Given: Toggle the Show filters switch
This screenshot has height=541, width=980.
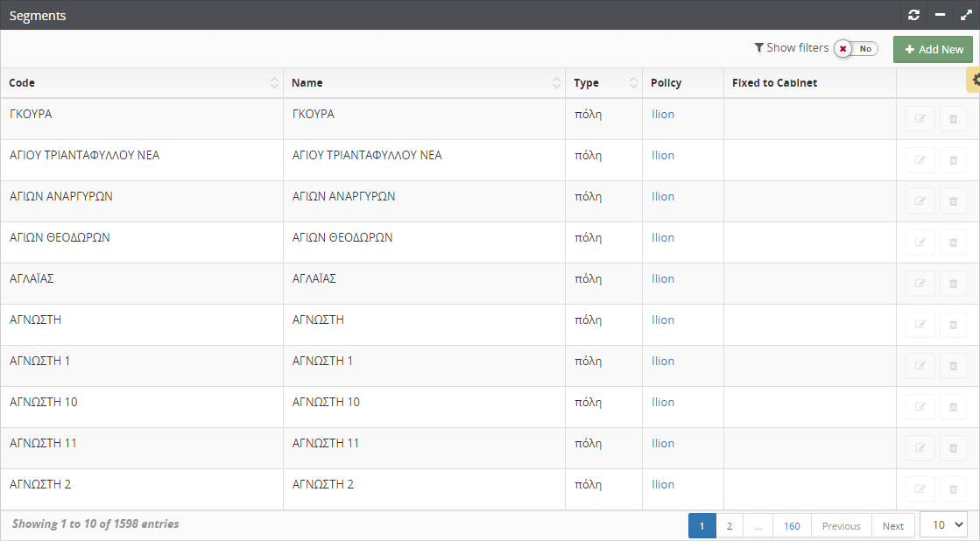Looking at the screenshot, I should (x=856, y=48).
